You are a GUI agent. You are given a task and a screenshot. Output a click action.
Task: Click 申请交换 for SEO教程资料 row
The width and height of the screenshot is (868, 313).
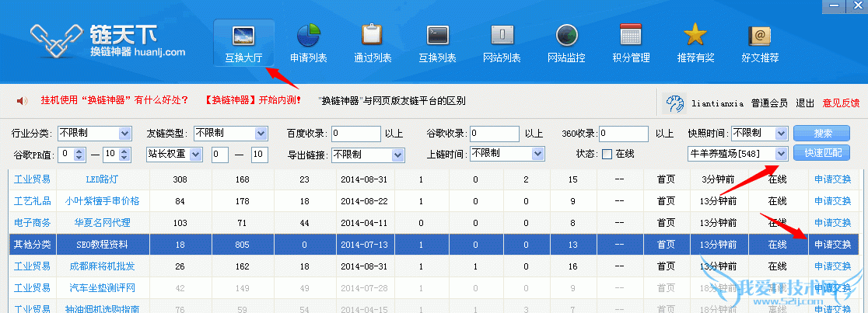point(832,245)
